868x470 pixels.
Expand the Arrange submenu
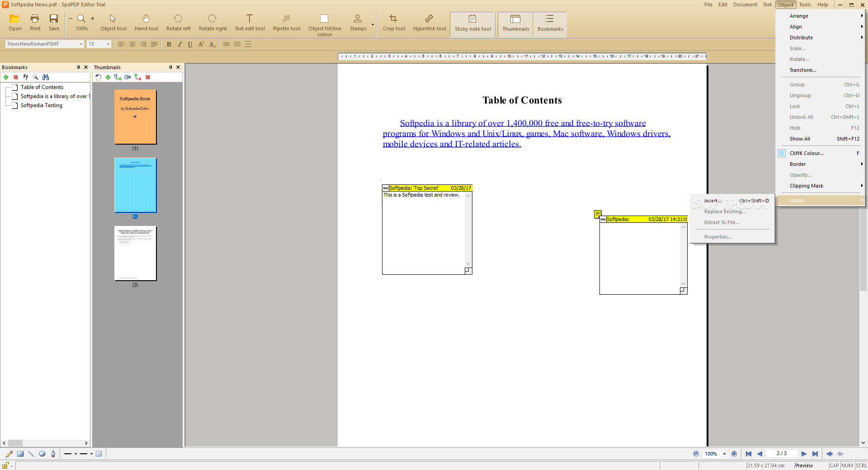[820, 16]
